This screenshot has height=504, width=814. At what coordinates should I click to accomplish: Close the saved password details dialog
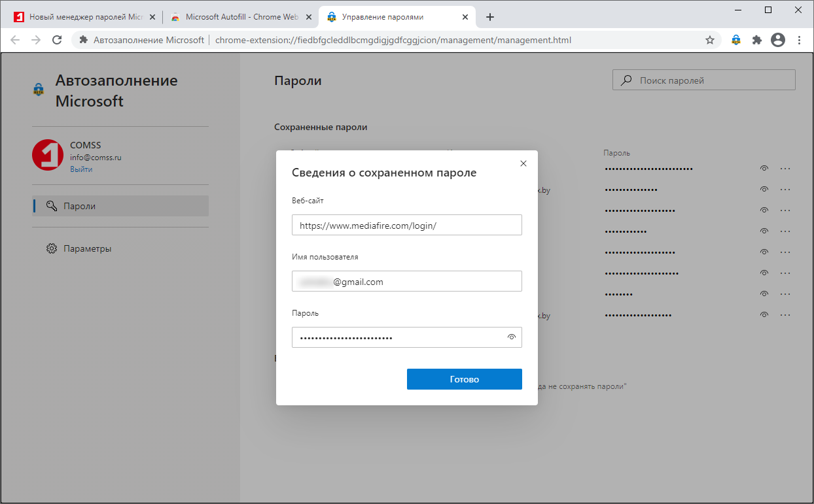coord(523,163)
